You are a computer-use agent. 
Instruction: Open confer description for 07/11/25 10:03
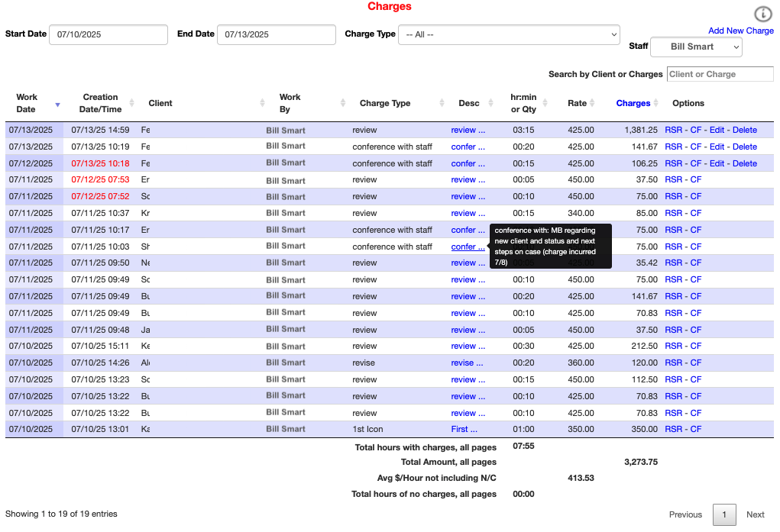pos(468,247)
